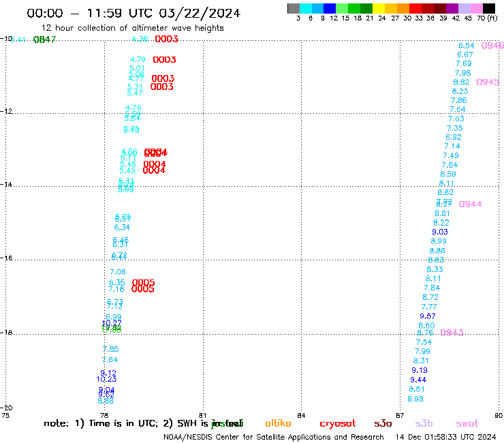Click the wave height value '7.54'

point(424,342)
